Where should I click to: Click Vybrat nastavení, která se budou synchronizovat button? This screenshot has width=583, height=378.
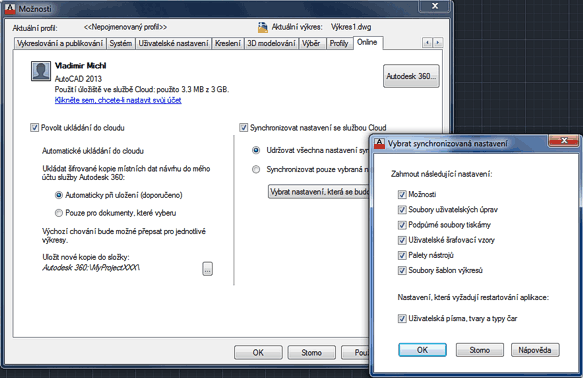tap(319, 192)
